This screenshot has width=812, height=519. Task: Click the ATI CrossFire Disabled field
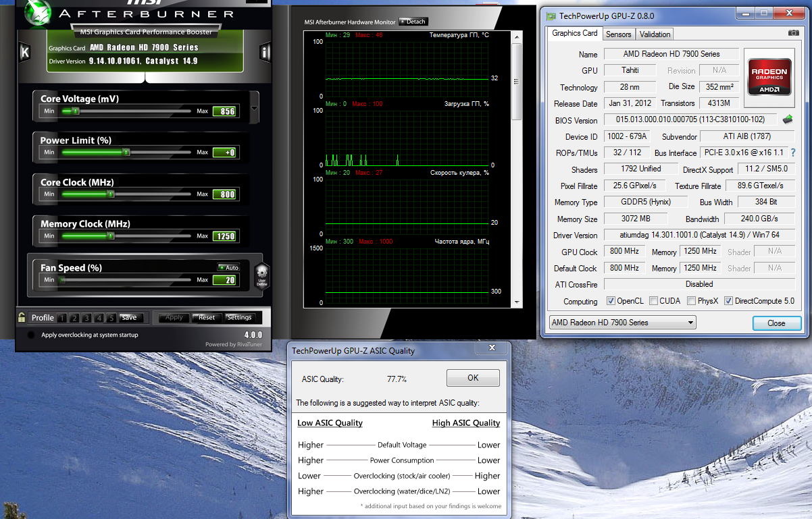click(699, 284)
